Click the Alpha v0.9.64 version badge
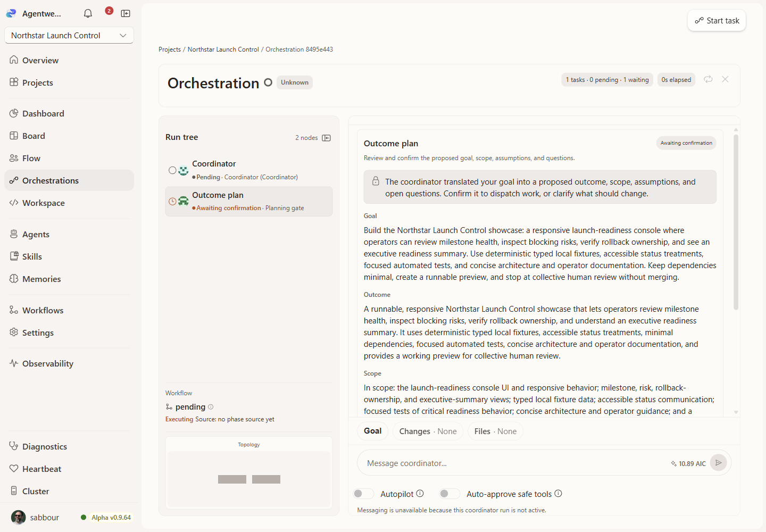Viewport: 766px width, 532px height. 111,517
